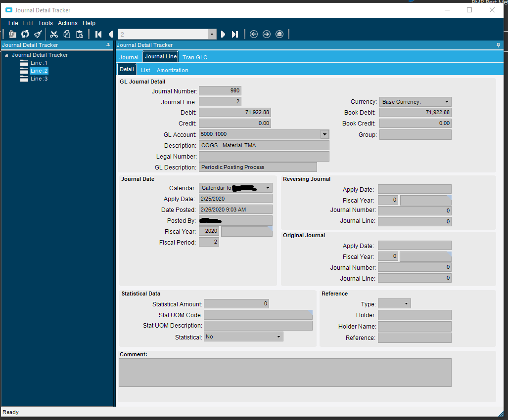This screenshot has width=508, height=420.
Task: Open the Actions menu
Action: pos(67,23)
